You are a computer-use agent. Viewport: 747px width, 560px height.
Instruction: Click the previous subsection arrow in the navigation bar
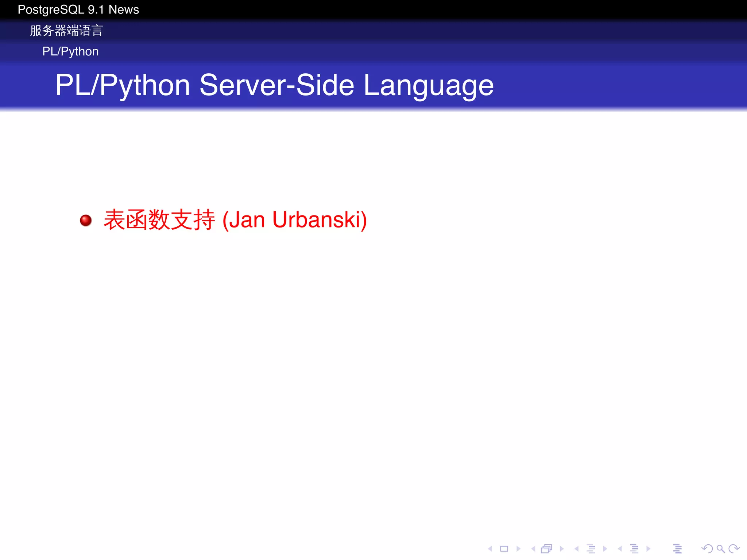576,548
